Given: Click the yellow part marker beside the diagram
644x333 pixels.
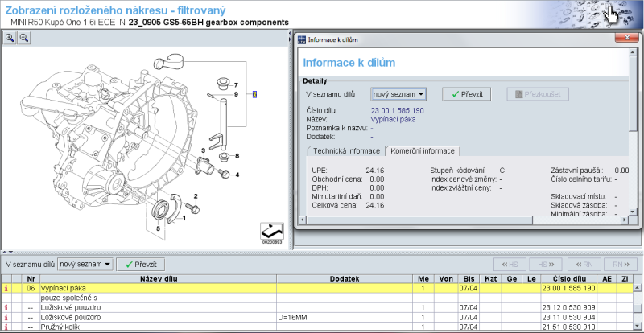Looking at the screenshot, I should coord(254,94).
